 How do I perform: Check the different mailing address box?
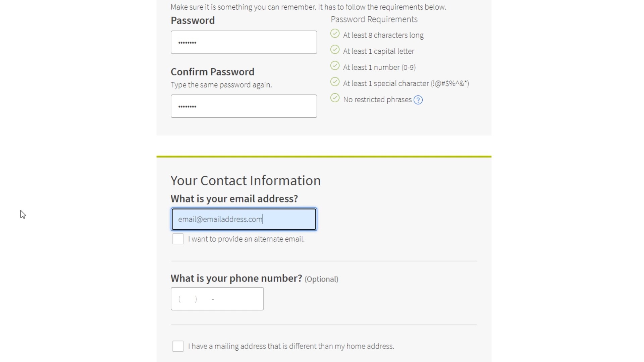(x=178, y=346)
